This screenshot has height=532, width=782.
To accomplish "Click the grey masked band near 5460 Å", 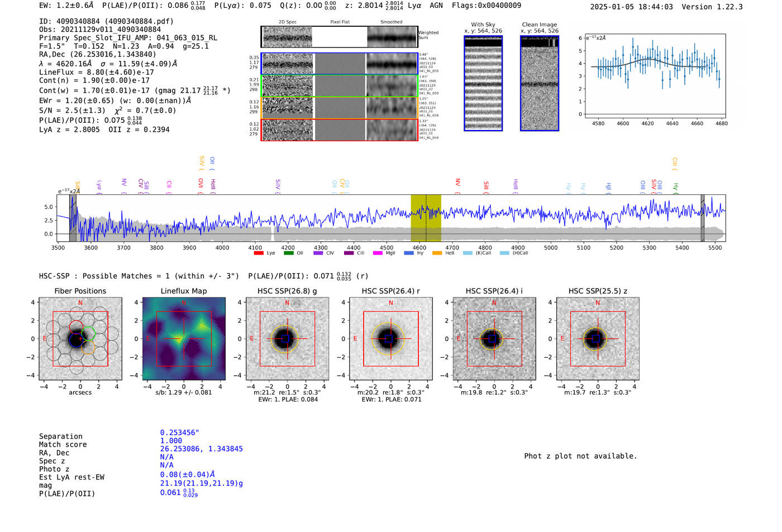I will 703,218.
